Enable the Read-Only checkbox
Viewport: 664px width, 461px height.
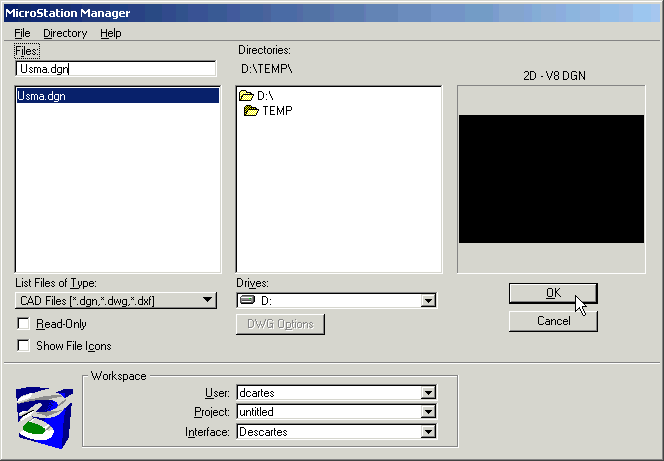pyautogui.click(x=23, y=324)
